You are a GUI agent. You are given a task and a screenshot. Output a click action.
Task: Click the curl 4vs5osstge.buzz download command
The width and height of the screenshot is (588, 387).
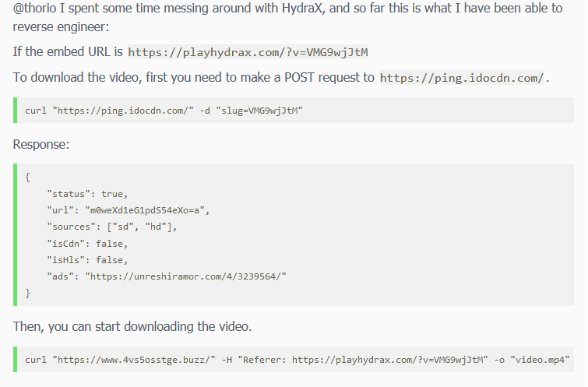point(298,360)
